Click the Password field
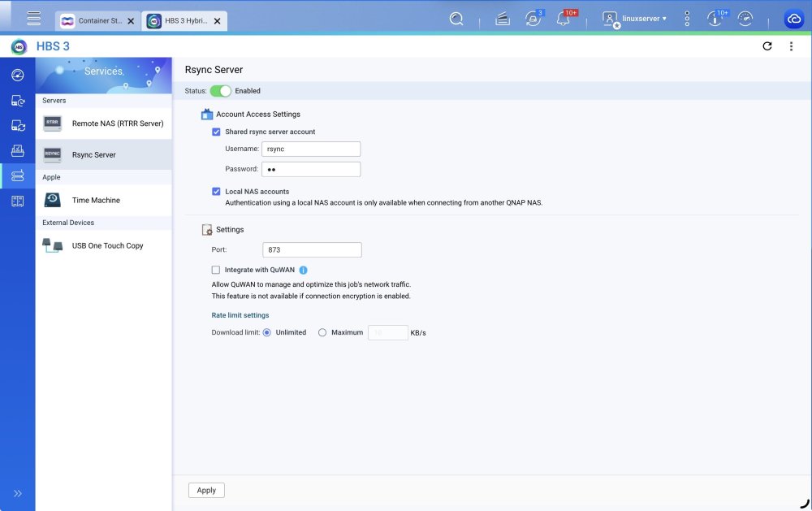812x511 pixels. point(311,169)
